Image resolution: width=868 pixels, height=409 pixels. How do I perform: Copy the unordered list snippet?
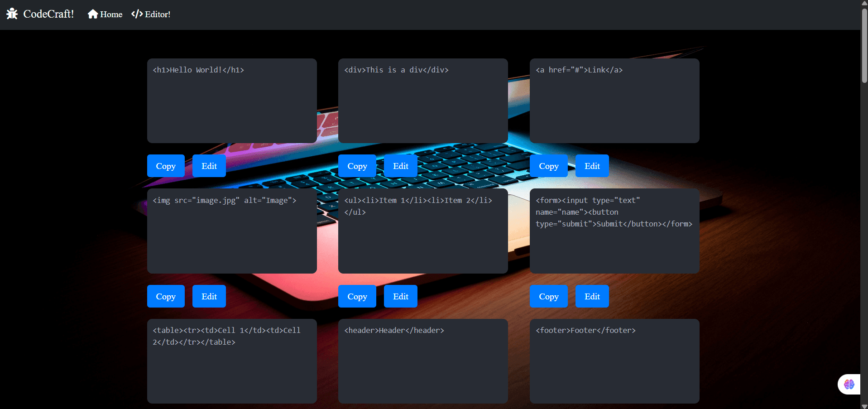point(357,296)
